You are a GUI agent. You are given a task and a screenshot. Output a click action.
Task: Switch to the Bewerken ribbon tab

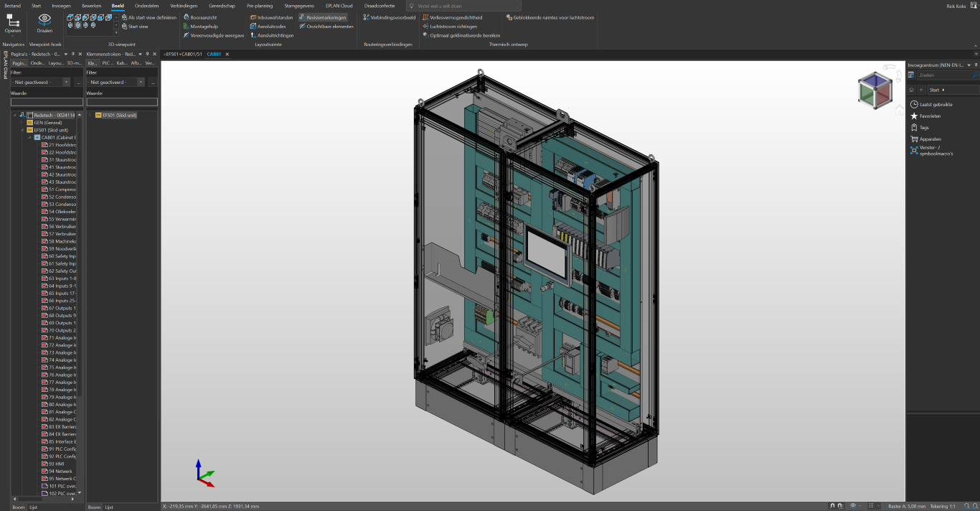(x=92, y=5)
